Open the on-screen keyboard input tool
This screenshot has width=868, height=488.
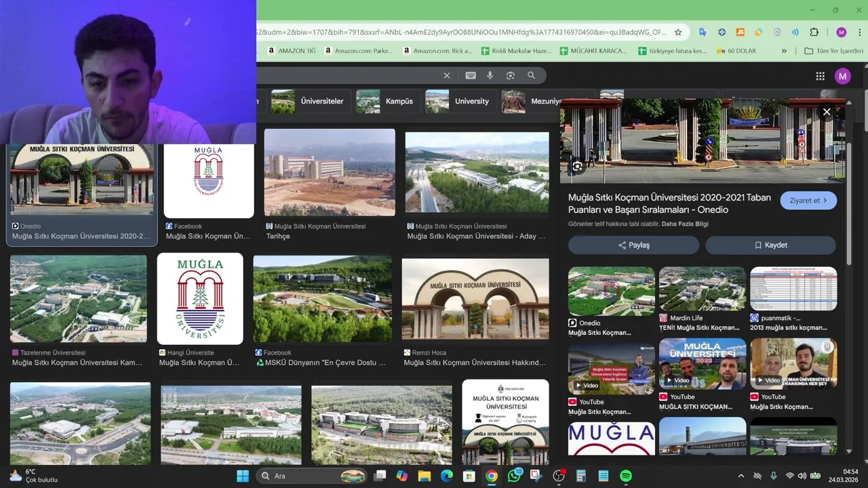(471, 75)
